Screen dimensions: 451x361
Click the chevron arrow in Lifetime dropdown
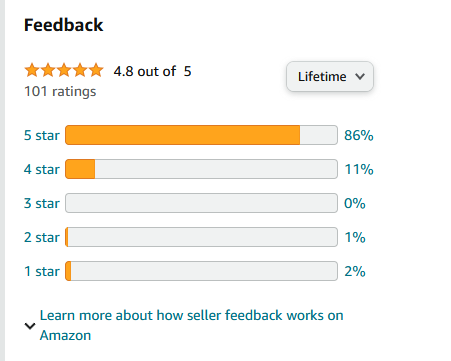coord(360,77)
